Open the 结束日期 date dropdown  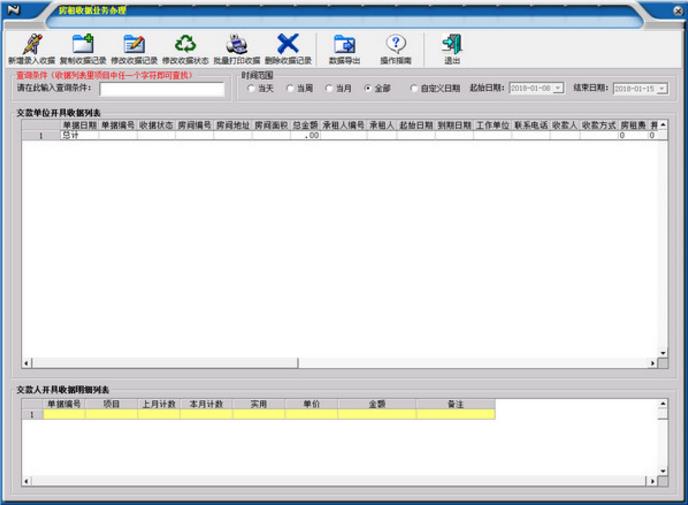(662, 89)
